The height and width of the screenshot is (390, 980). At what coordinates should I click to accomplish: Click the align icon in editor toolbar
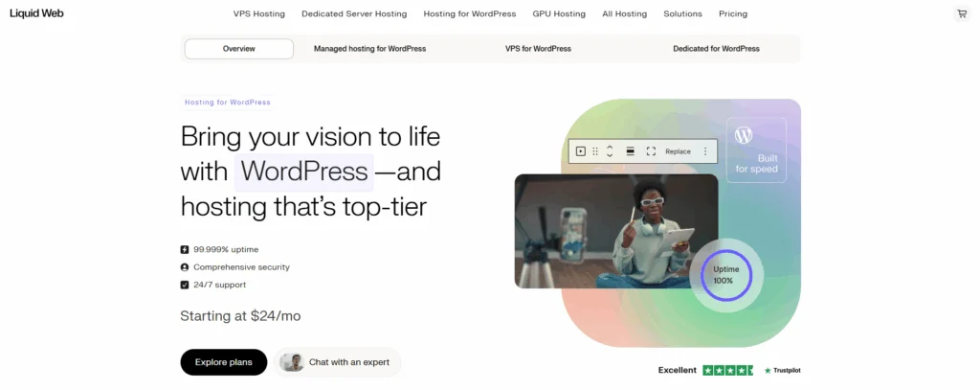pos(630,151)
